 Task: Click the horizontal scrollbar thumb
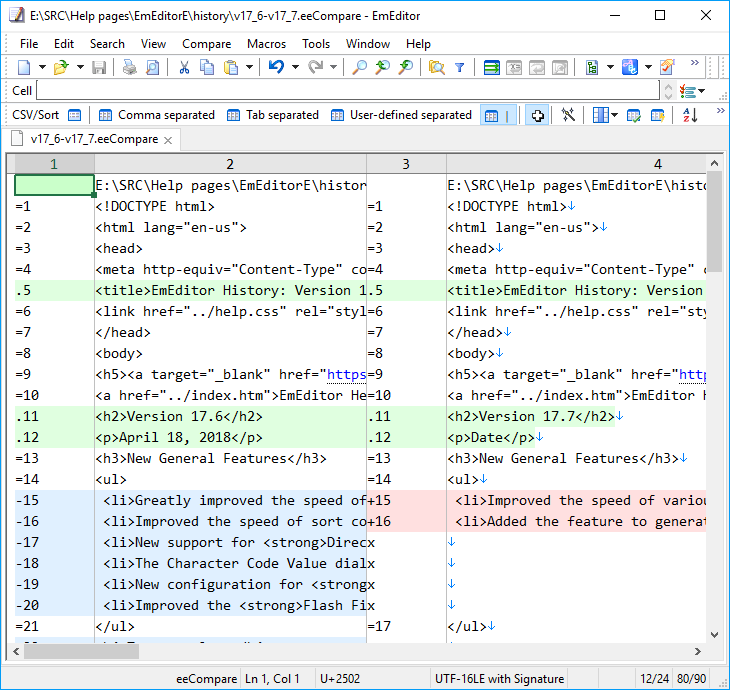(x=81, y=651)
